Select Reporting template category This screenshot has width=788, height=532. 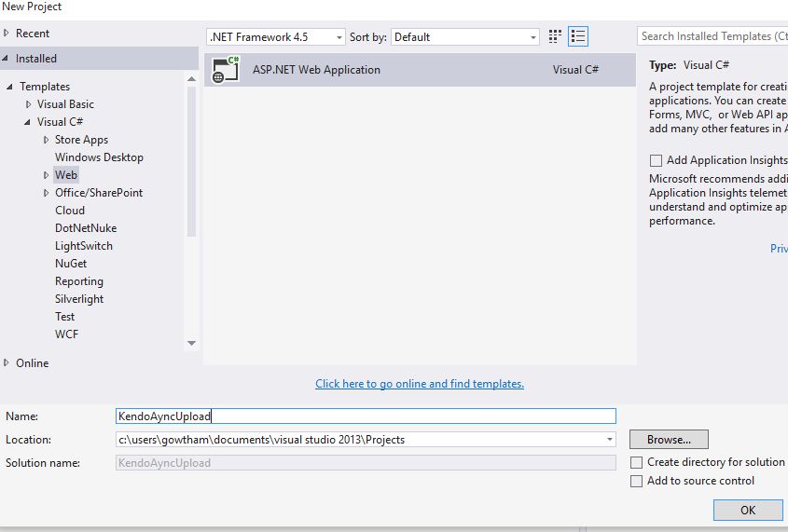point(79,281)
